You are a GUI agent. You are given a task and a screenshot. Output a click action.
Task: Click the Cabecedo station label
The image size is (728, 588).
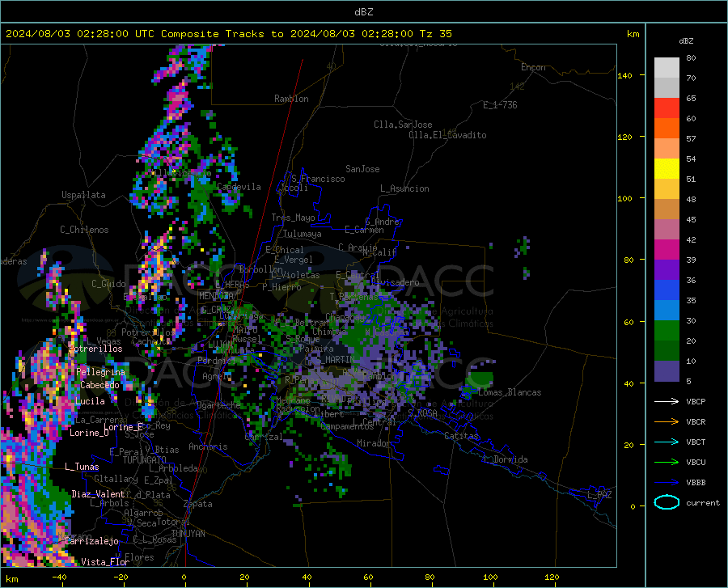click(99, 385)
